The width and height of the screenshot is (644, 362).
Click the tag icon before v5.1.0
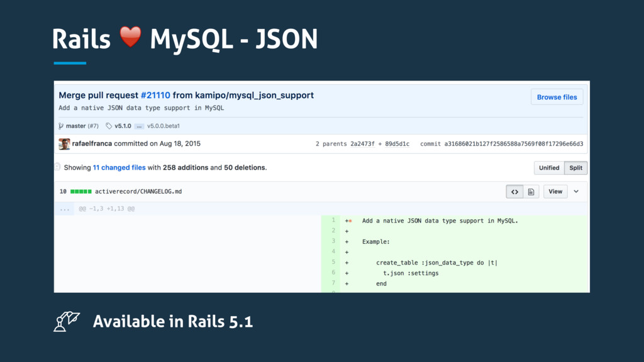click(x=109, y=126)
